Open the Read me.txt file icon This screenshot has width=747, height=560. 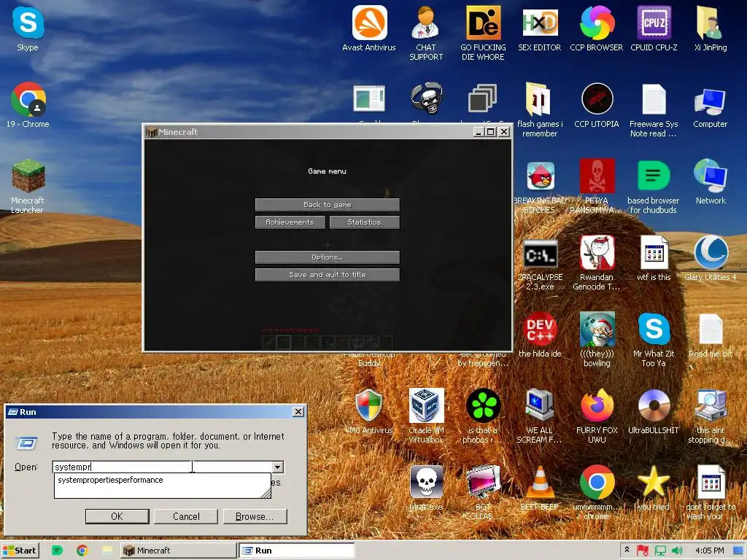pyautogui.click(x=711, y=335)
